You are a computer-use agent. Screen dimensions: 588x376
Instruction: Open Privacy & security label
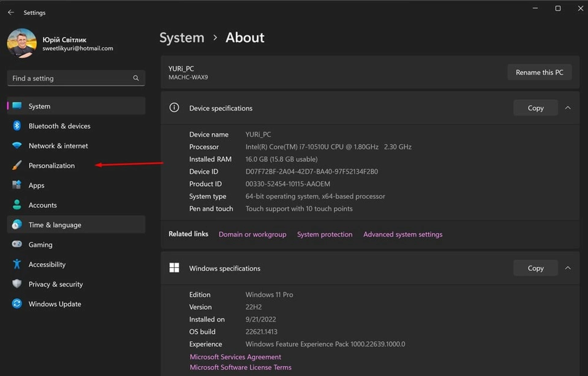tap(56, 284)
